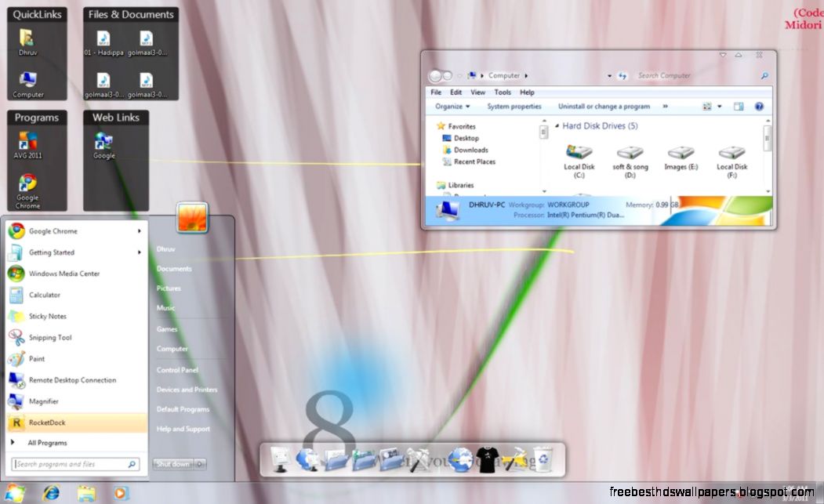Image resolution: width=824 pixels, height=504 pixels.
Task: Click "Uninstall or change a program"
Action: tap(604, 105)
